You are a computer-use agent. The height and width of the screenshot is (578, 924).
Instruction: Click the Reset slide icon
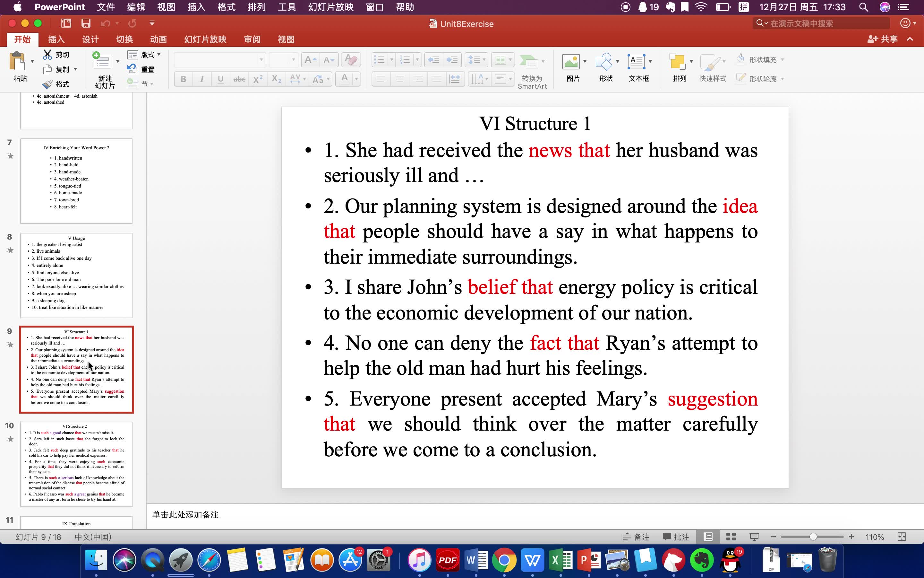point(133,69)
